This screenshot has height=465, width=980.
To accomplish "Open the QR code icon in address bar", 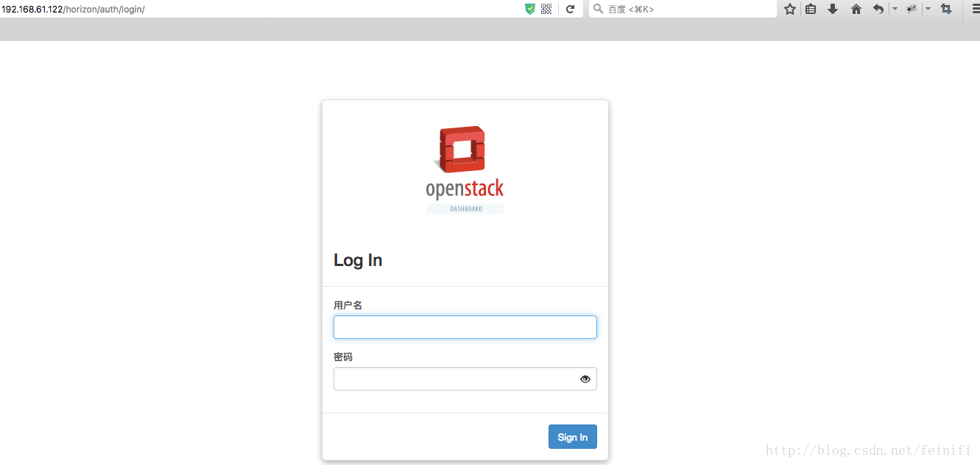I will point(546,9).
